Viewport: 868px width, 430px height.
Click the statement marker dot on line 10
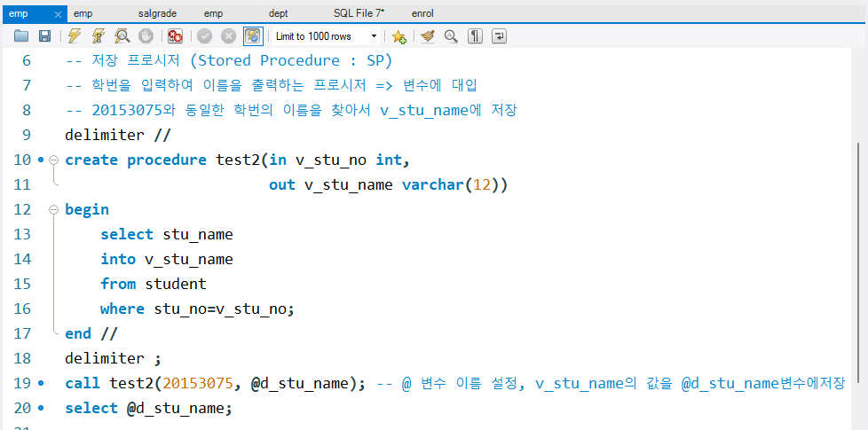41,160
